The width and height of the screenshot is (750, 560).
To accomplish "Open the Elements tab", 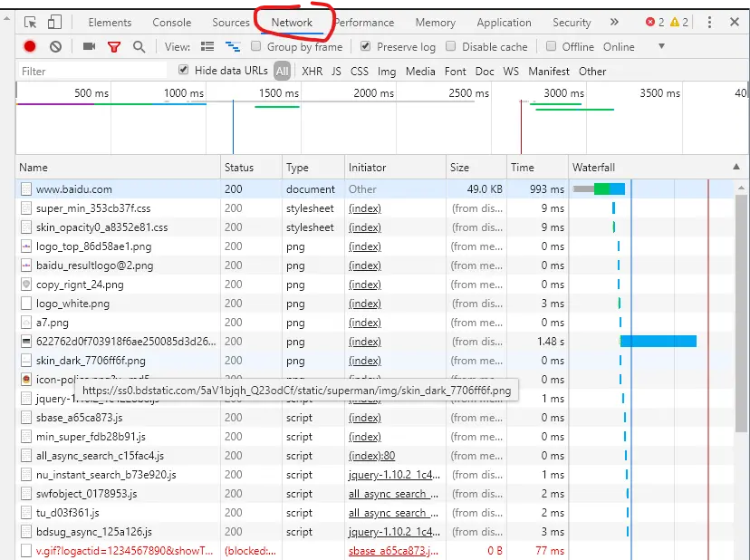I will click(110, 23).
